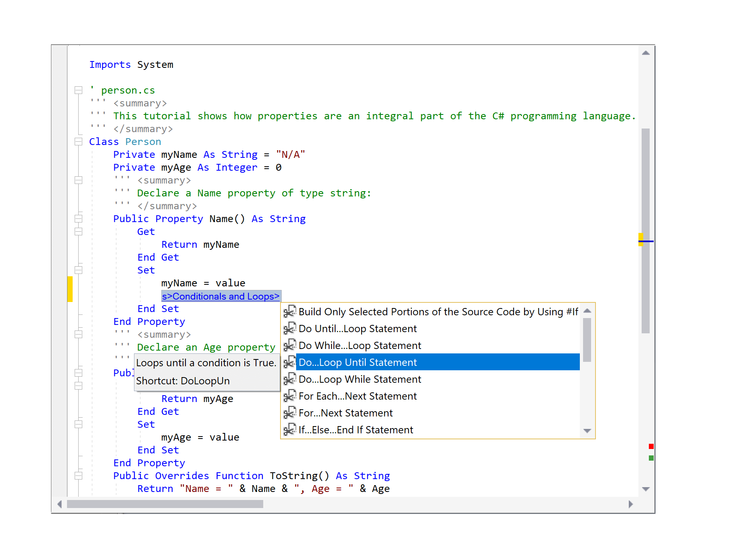Viewport: 756px width, 553px height.
Task: Click snippet icon for If...Else...End If Statement
Action: point(289,430)
